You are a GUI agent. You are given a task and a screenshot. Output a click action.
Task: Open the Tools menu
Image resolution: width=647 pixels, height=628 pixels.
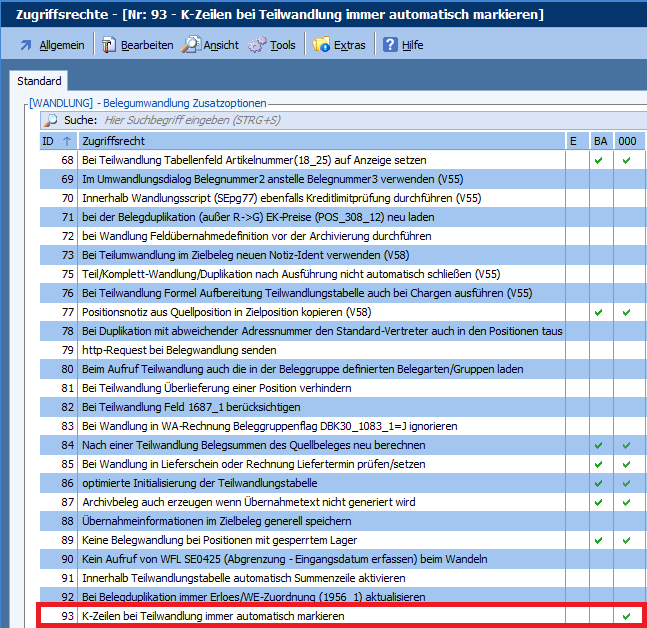(283, 45)
